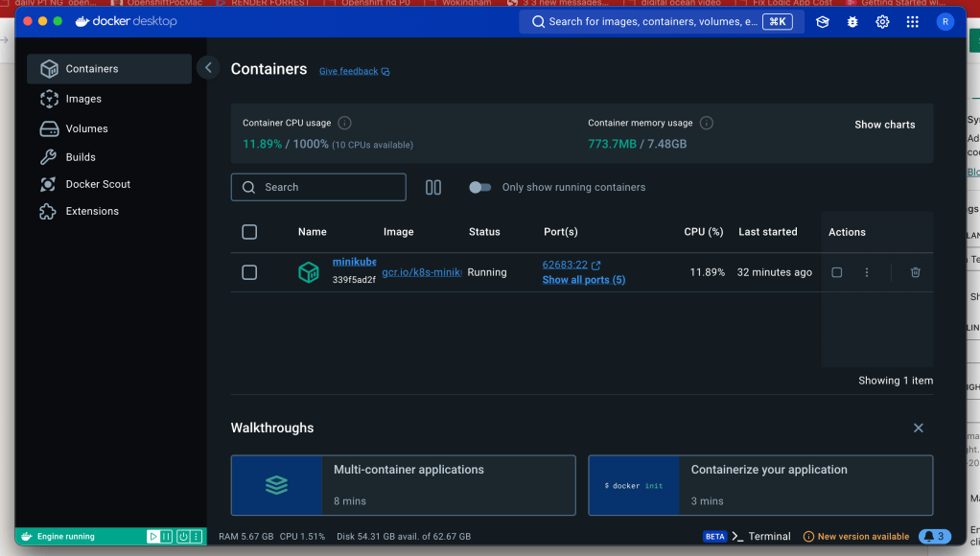Click Engine running whale status icon
980x556 pixels.
tap(26, 537)
